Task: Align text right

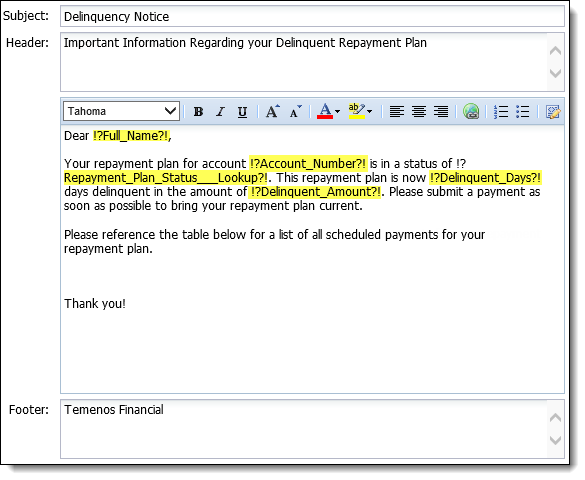Action: point(441,112)
